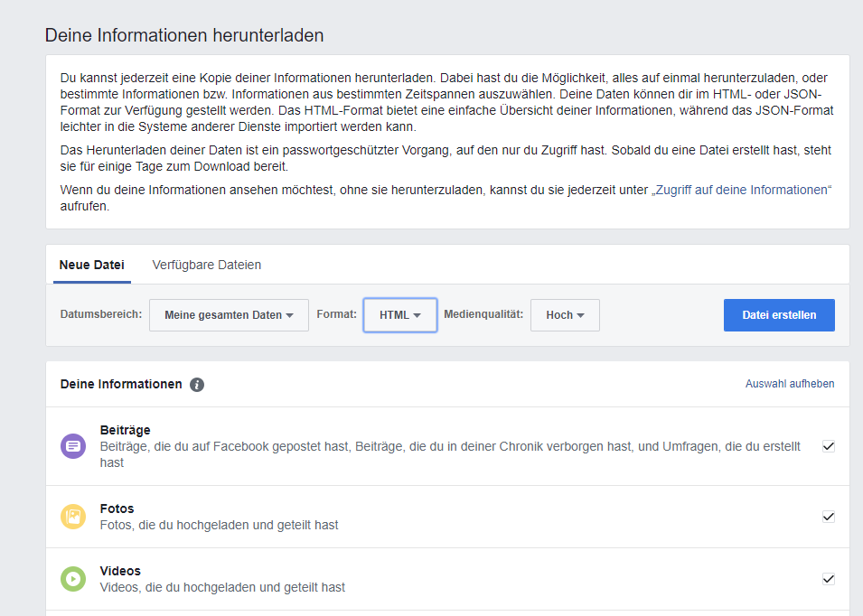Click the Datumsbereich label

(101, 315)
